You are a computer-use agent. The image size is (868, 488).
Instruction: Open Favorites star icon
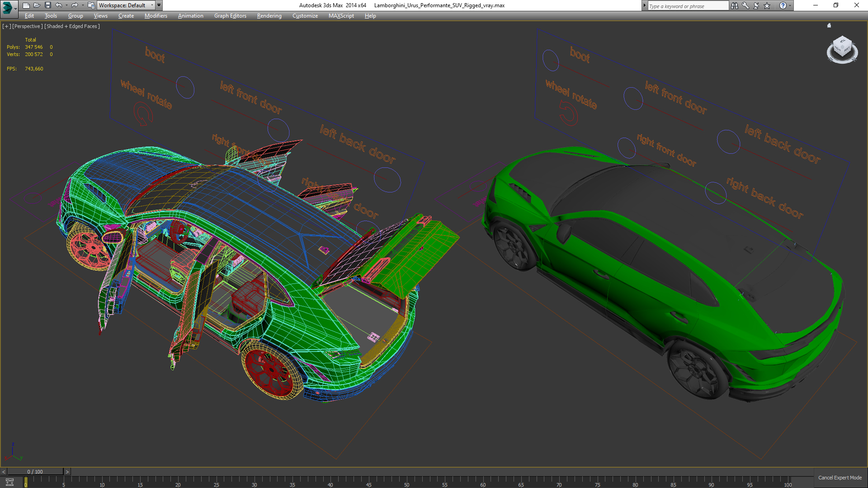[767, 5]
